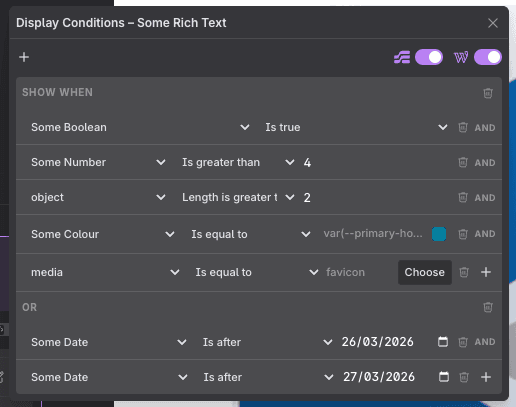This screenshot has width=516, height=407.
Task: Delete the Some Number condition row
Action: [463, 162]
